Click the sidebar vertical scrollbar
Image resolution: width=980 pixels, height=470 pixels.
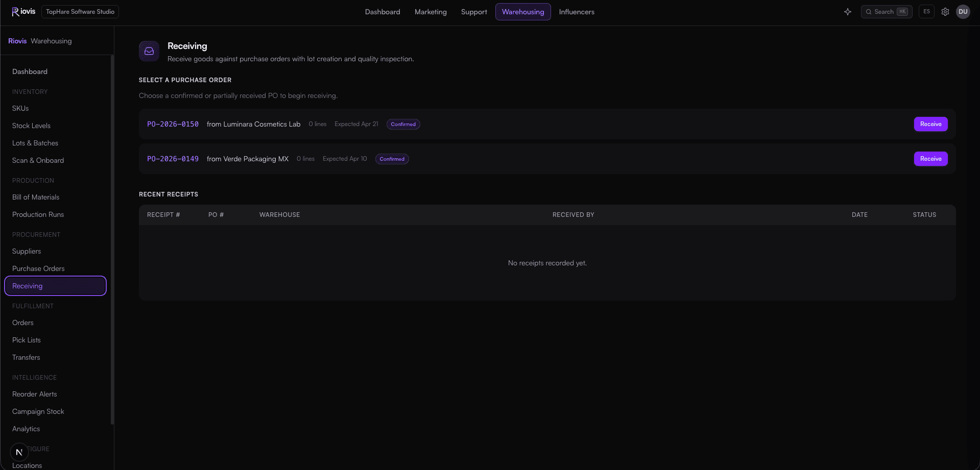[x=112, y=240]
